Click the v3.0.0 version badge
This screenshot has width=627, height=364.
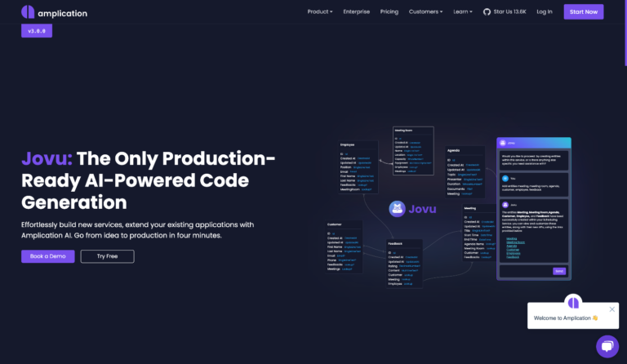(37, 31)
